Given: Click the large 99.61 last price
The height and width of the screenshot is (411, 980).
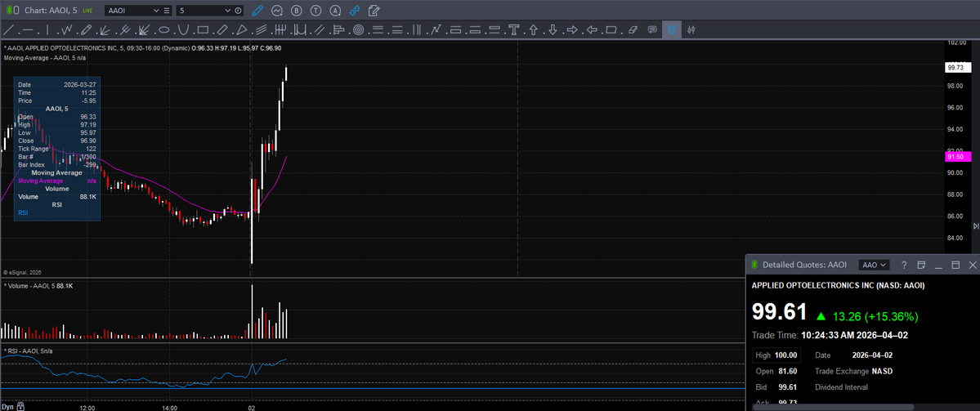Looking at the screenshot, I should point(779,312).
